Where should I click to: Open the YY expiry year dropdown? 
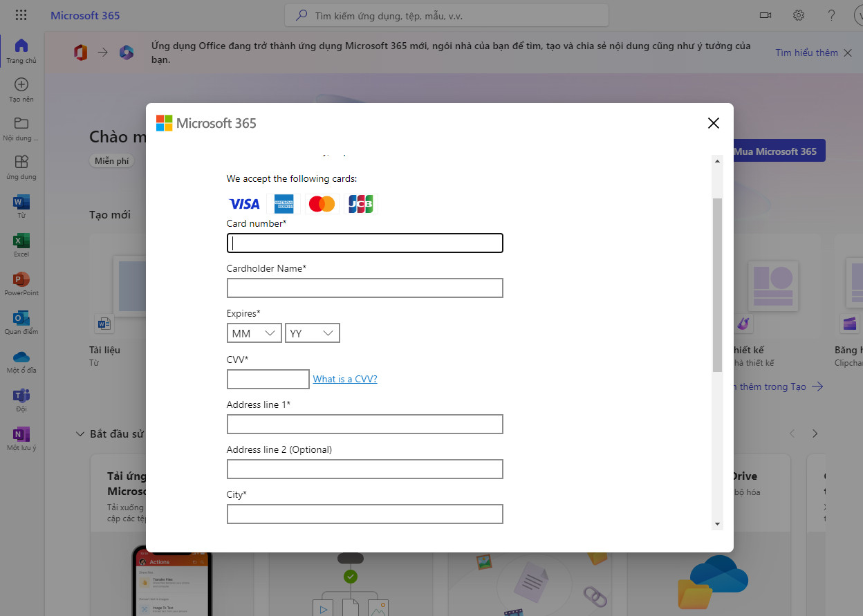(x=313, y=333)
